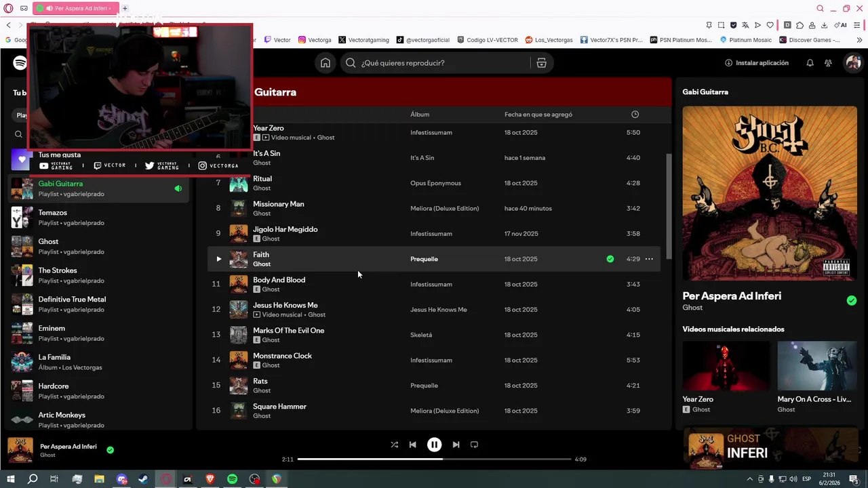Viewport: 868px width, 488px height.
Task: Click the library search magnifier icon
Action: (x=18, y=134)
